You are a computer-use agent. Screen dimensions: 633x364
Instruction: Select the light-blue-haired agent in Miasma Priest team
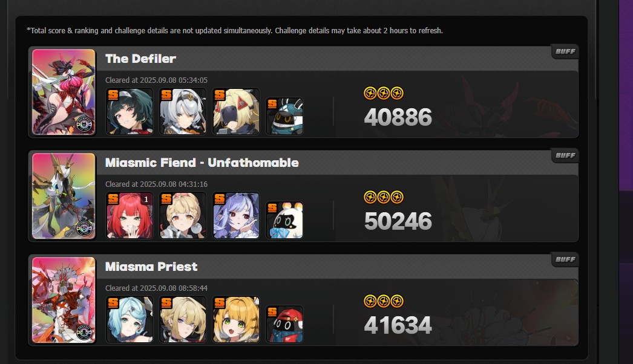pos(130,319)
